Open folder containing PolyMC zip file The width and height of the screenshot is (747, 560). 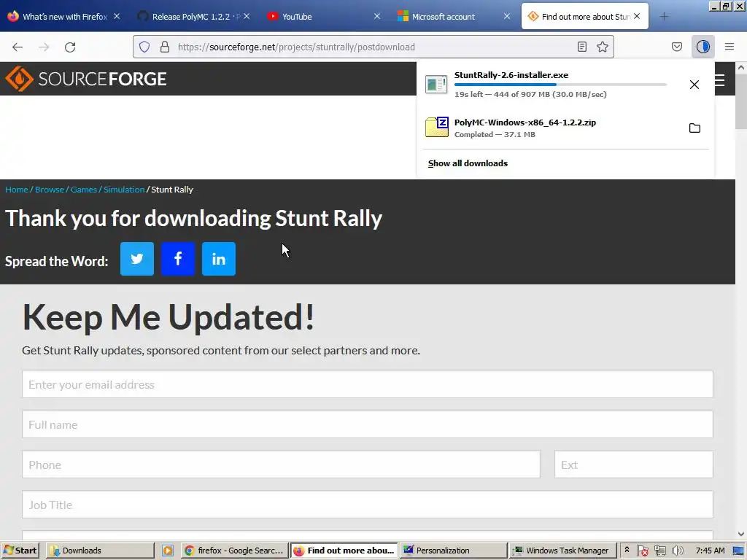(694, 128)
